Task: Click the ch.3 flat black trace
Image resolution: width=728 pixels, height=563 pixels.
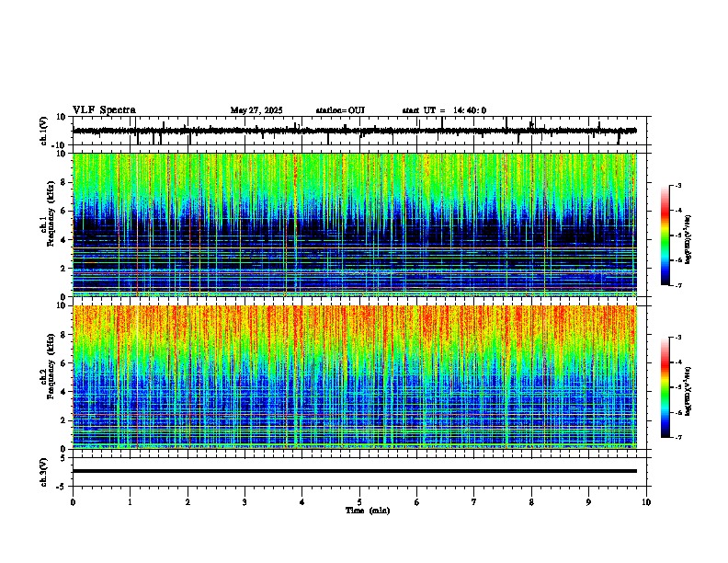Action: pos(355,471)
